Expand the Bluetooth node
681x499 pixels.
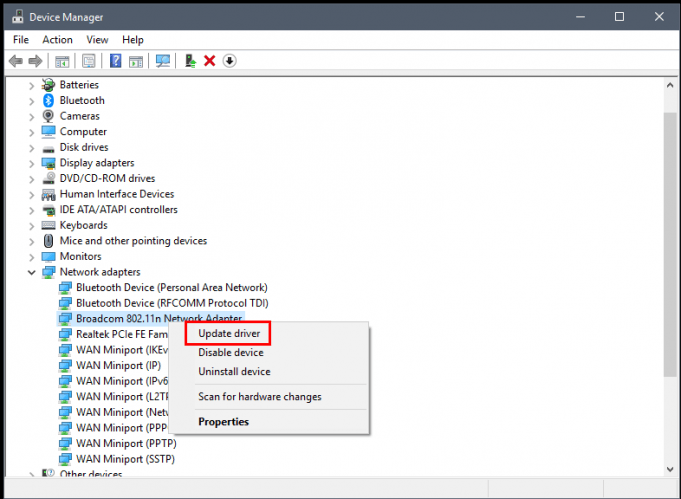[x=31, y=101]
